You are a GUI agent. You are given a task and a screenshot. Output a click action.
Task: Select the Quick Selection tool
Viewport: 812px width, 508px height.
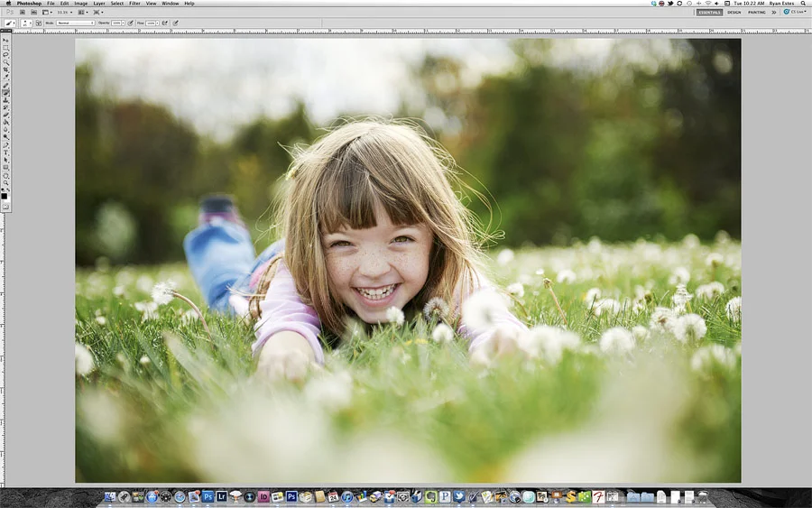(x=5, y=61)
